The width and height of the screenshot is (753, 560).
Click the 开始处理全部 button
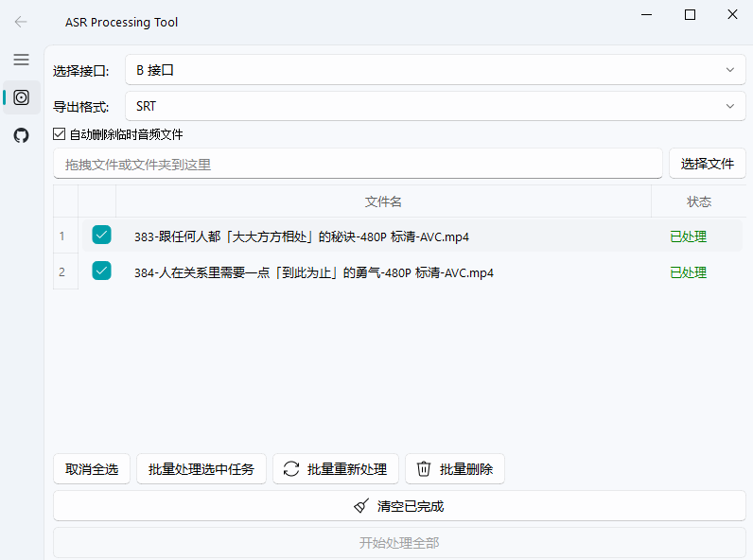pyautogui.click(x=399, y=543)
